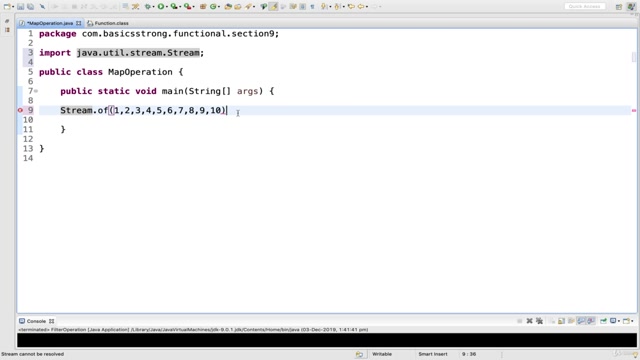Click the 'Writable' status bar entry
Viewport: 640px width, 360px height.
pyautogui.click(x=382, y=354)
